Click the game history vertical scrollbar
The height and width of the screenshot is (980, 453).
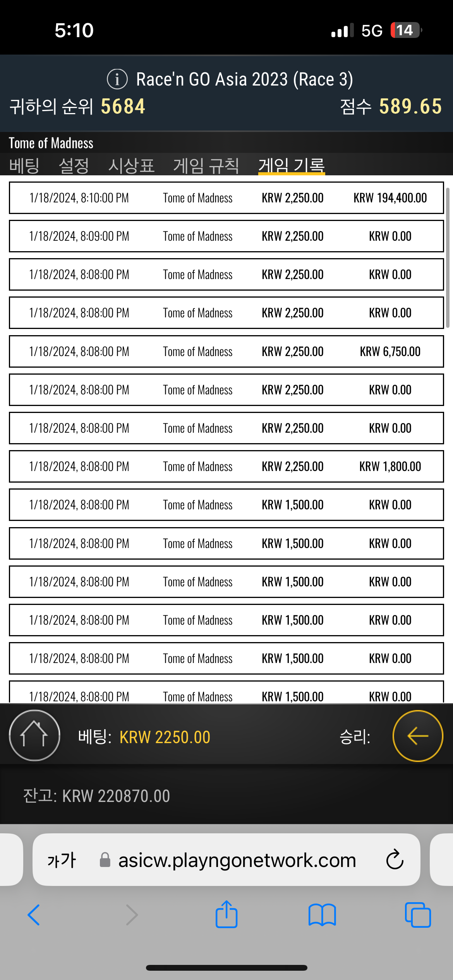click(448, 258)
